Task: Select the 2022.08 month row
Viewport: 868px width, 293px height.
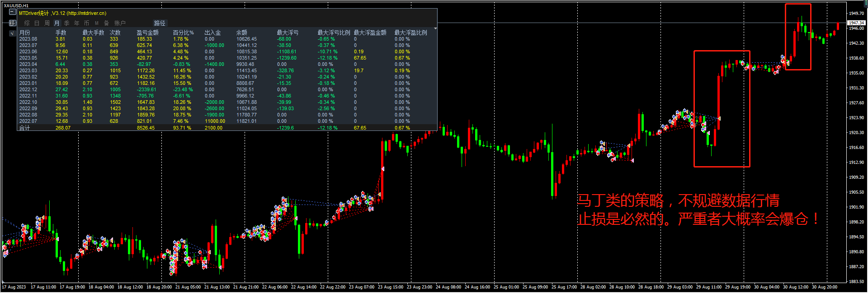Action: click(x=227, y=115)
